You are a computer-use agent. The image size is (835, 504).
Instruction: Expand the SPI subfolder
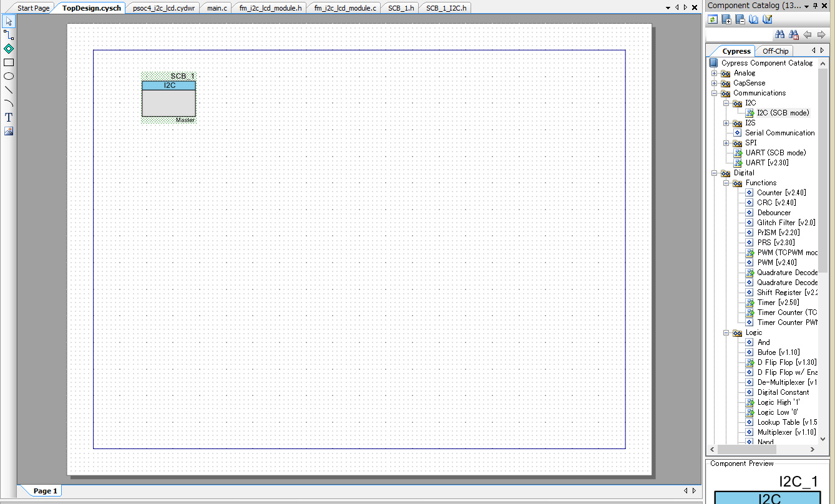(x=726, y=143)
